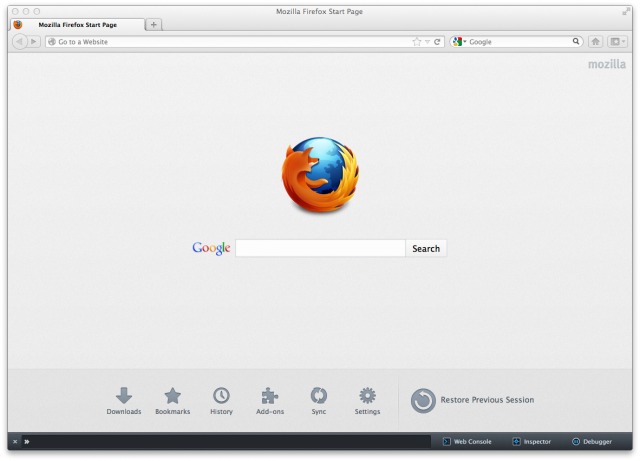Open the Web Console tool
The height and width of the screenshot is (461, 640).
pyautogui.click(x=467, y=441)
